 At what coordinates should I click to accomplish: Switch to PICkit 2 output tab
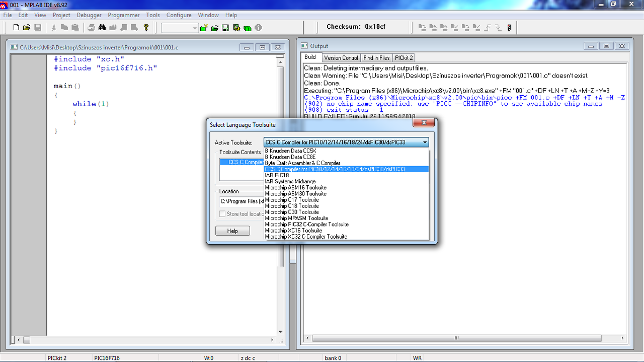point(404,58)
